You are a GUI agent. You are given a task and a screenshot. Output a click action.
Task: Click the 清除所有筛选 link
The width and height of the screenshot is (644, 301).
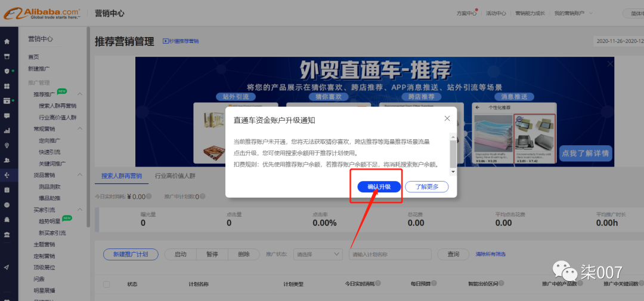[x=491, y=254]
